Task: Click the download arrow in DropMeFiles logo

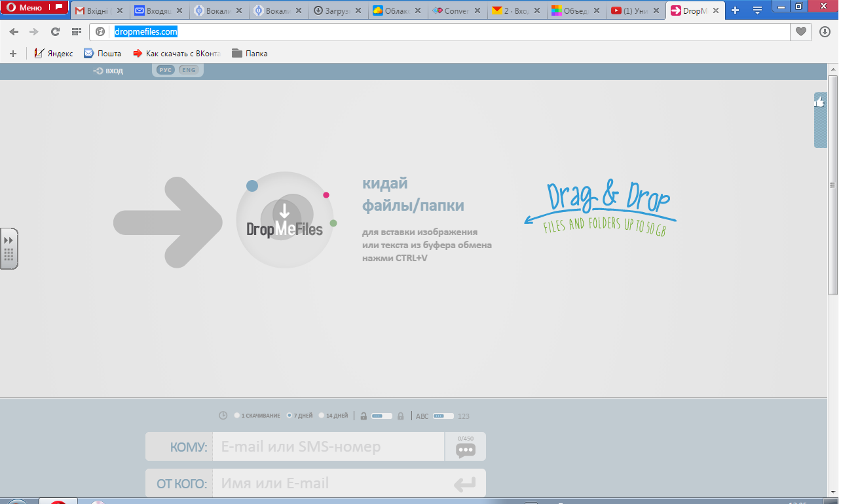Action: click(x=284, y=211)
